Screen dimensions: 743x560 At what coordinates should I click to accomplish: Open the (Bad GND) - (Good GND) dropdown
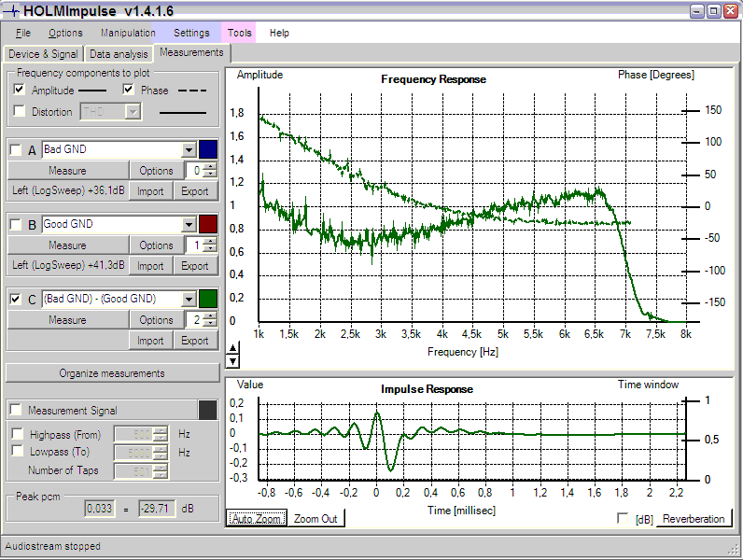[189, 299]
